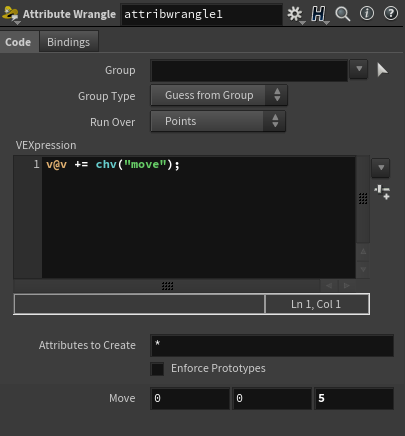Viewport: 405px width, 436px height.
Task: Toggle the Enforce Prototypes checkbox
Action: tap(157, 369)
